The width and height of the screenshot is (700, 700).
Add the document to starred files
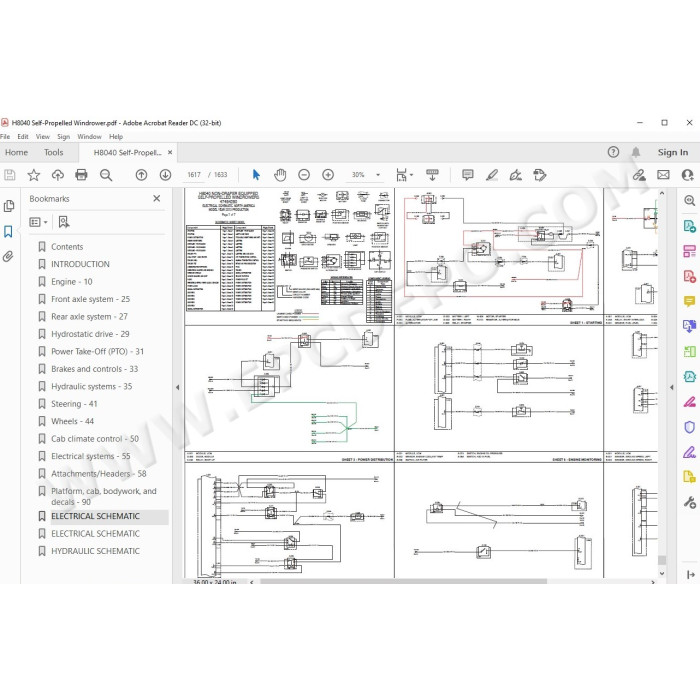(34, 175)
